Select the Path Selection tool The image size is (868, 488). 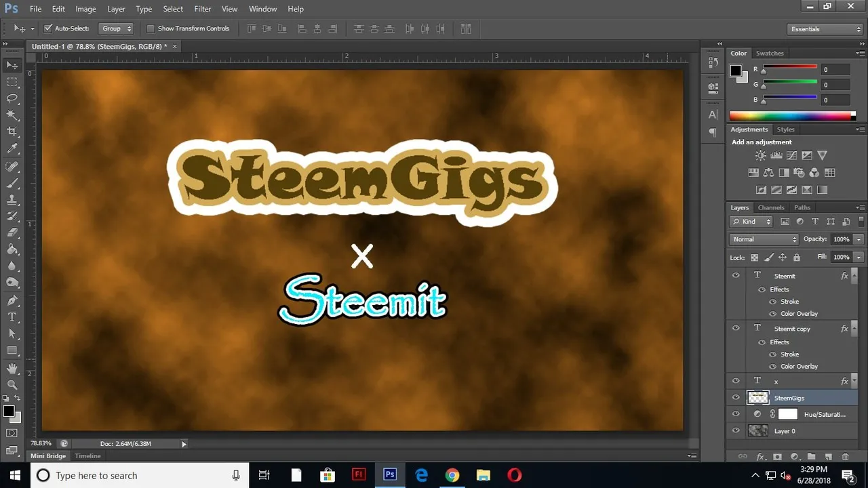(x=12, y=334)
